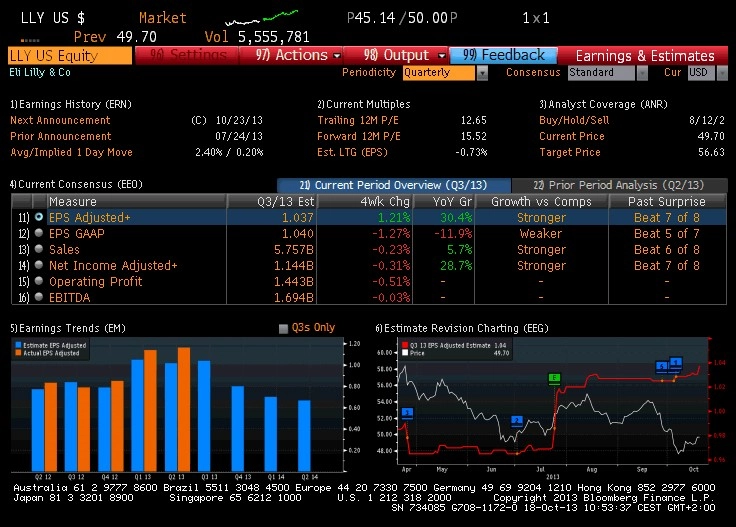Image resolution: width=736 pixels, height=527 pixels.
Task: Click the Avg/Implied 1 Day Move label
Action: tap(71, 152)
